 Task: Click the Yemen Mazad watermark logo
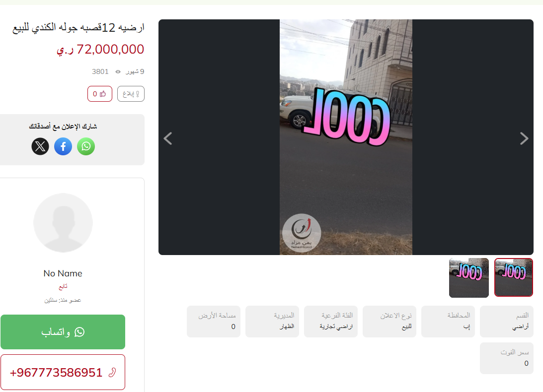[301, 233]
